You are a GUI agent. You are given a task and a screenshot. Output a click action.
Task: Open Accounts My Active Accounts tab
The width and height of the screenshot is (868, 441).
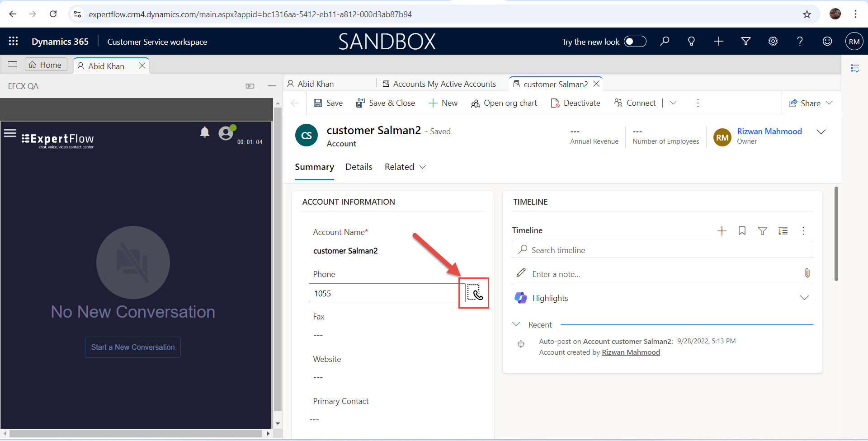coord(444,84)
